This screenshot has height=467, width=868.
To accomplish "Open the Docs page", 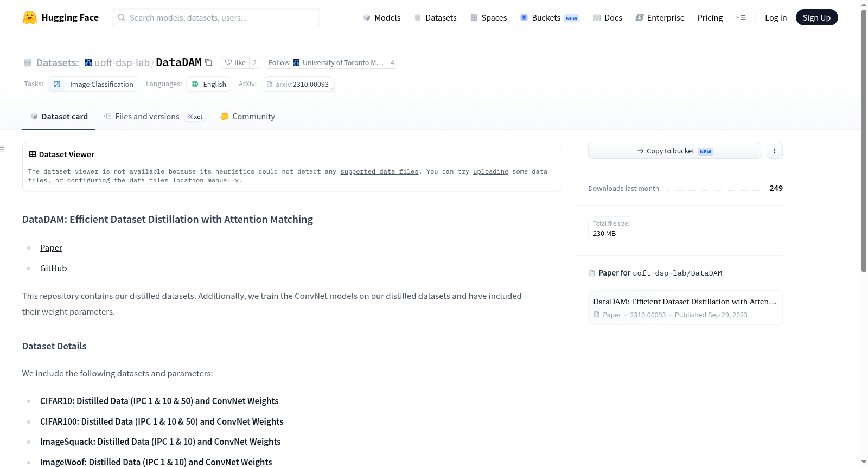I will tap(607, 17).
